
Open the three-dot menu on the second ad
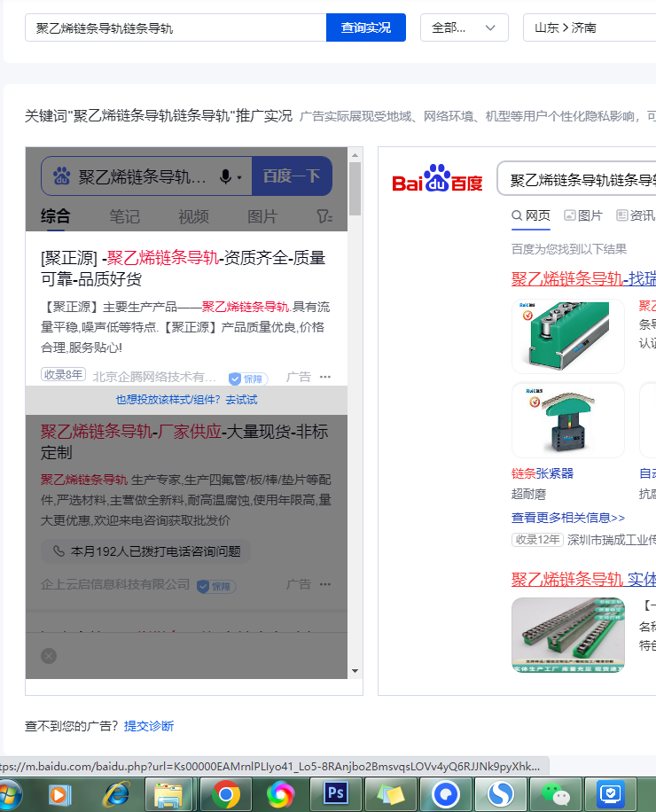click(325, 584)
